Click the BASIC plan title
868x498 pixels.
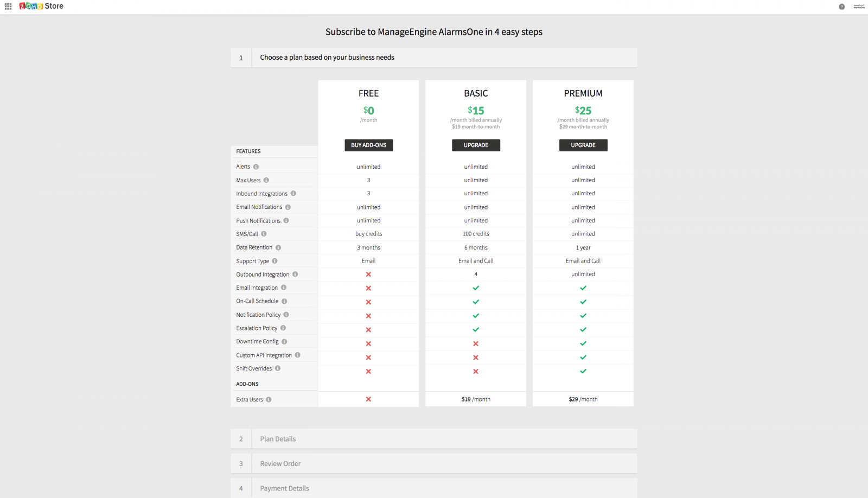(476, 93)
